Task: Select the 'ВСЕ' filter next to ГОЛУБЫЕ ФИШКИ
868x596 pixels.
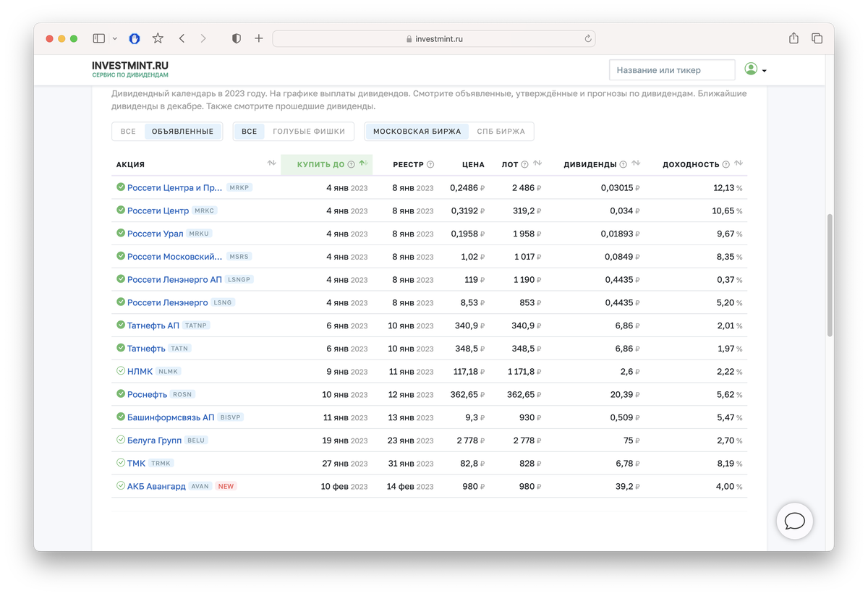Action: point(250,132)
